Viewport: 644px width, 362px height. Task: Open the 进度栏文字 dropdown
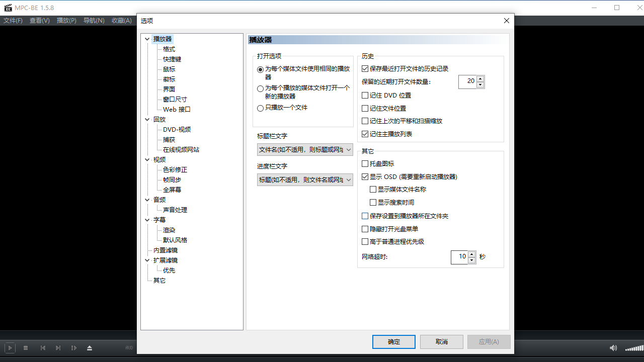tap(349, 179)
